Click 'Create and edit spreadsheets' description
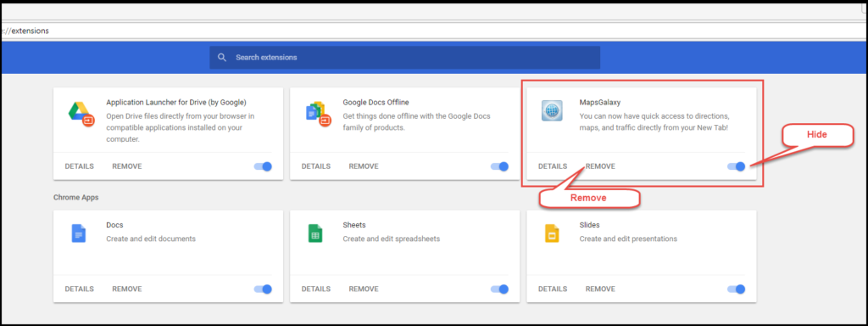Screen dimensions: 868x326 392,239
